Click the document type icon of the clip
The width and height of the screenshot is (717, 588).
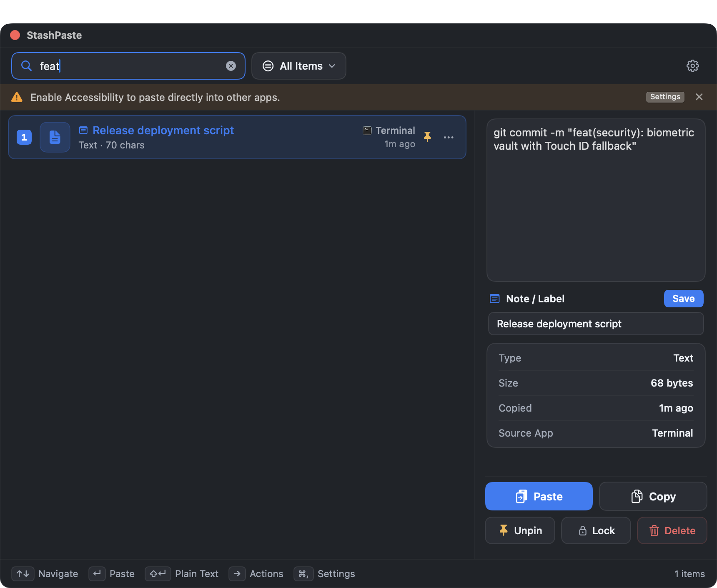(x=55, y=137)
